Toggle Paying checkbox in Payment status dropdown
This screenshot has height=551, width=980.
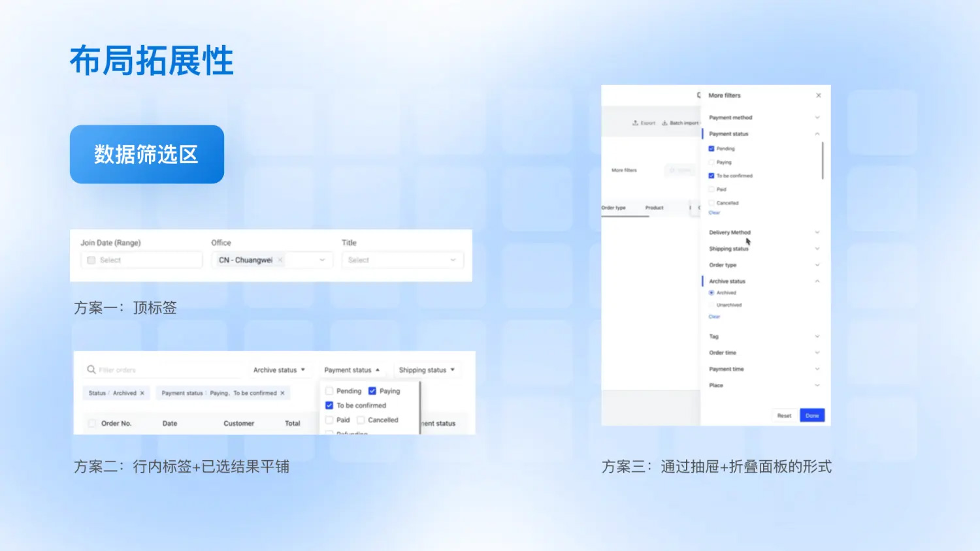point(372,391)
